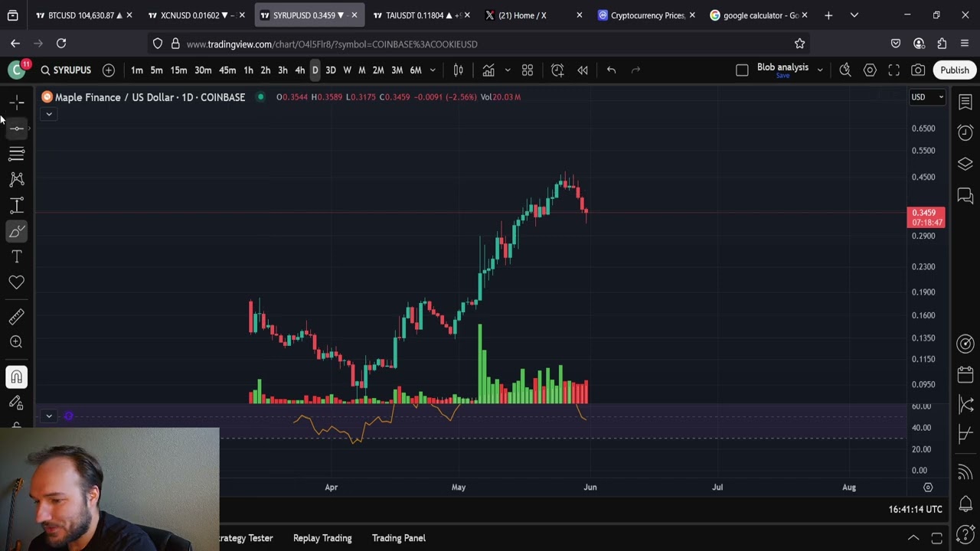
Task: Open the Alerts alarm clock panel
Action: click(965, 132)
